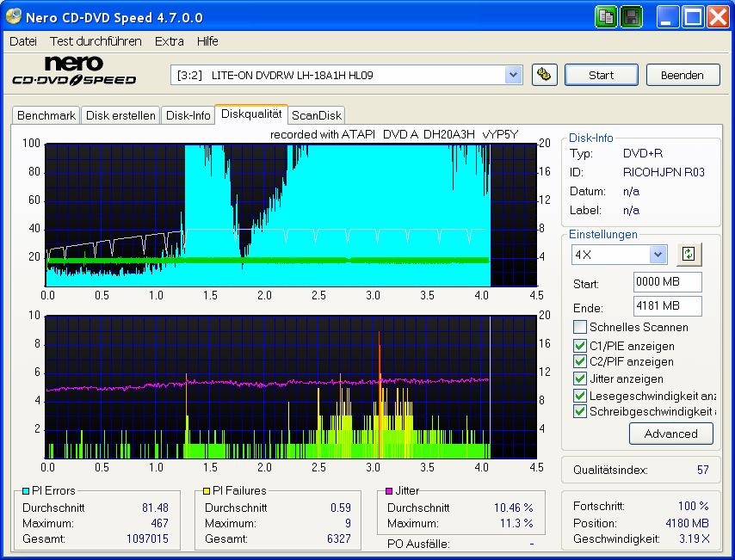Image resolution: width=735 pixels, height=560 pixels.
Task: Click the drive utility icon next to Start
Action: point(544,75)
